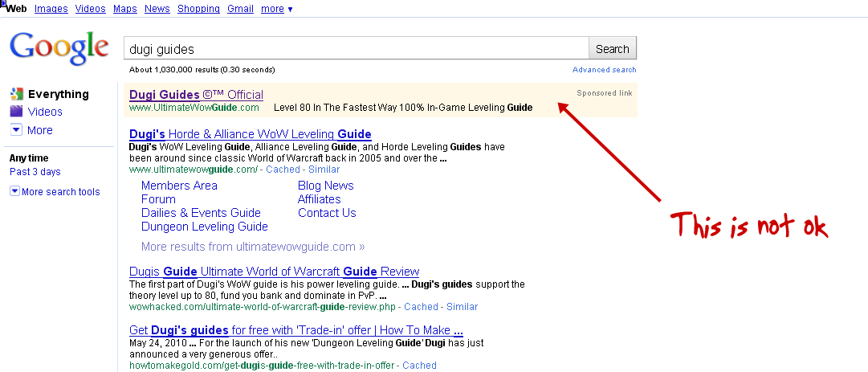Screen dimensions: 868x372
Task: Go to News in top navigation
Action: [x=157, y=9]
